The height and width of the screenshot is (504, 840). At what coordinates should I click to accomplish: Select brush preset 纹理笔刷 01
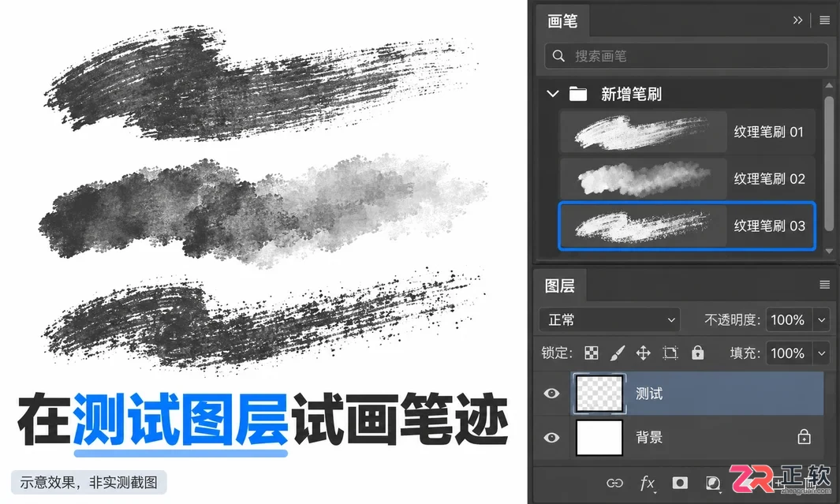coord(687,132)
